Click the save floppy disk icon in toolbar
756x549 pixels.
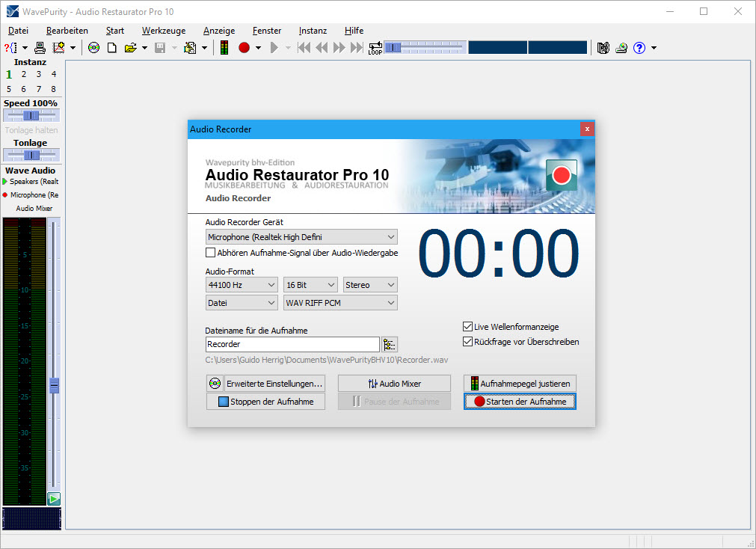[160, 48]
